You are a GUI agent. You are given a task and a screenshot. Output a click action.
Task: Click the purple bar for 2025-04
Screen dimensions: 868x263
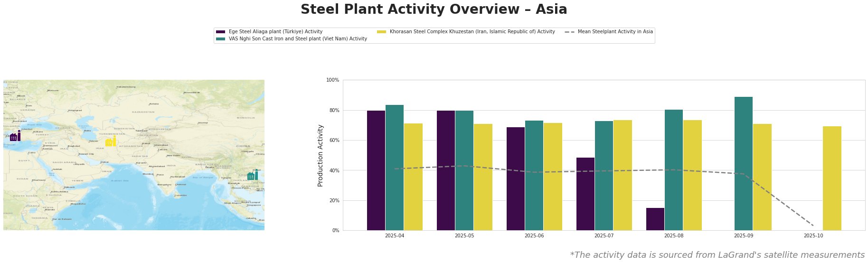pos(376,170)
